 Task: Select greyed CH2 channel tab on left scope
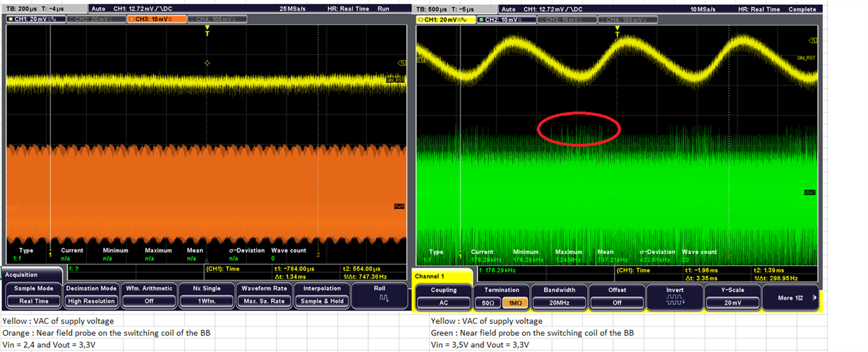(x=96, y=18)
